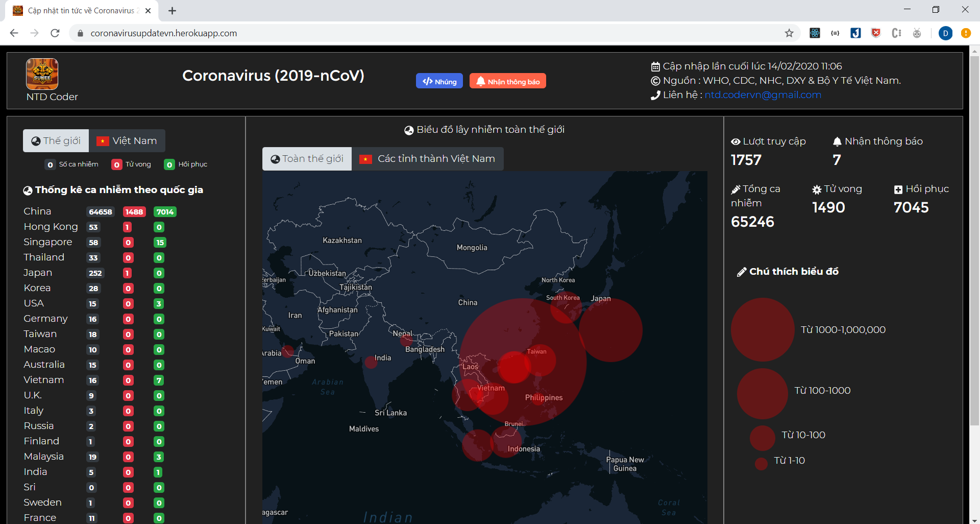Viewport: 980px width, 524px height.
Task: Click the total infected value 65246
Action: (x=752, y=222)
